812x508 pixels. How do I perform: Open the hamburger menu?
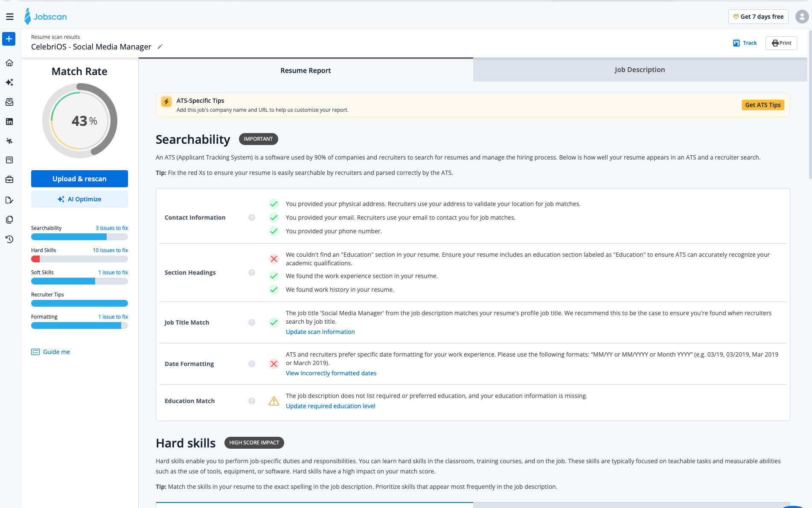click(x=10, y=17)
